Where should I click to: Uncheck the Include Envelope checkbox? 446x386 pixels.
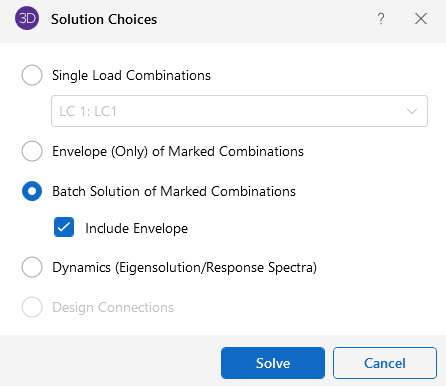tap(64, 227)
